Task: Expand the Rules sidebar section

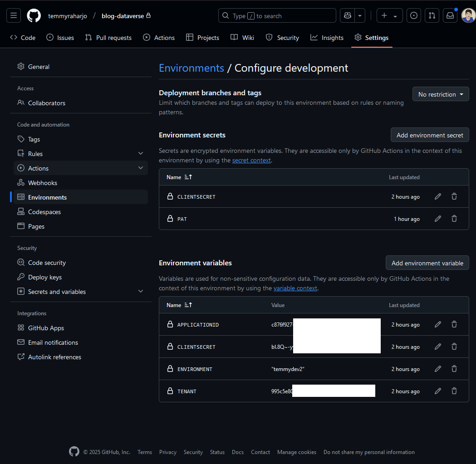Action: tap(81, 154)
